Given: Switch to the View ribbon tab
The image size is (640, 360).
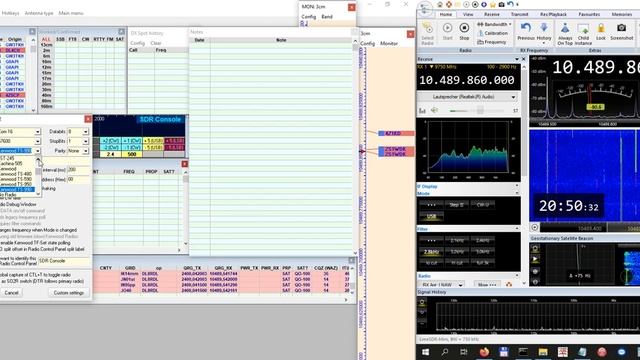Looking at the screenshot, I should (x=468, y=14).
